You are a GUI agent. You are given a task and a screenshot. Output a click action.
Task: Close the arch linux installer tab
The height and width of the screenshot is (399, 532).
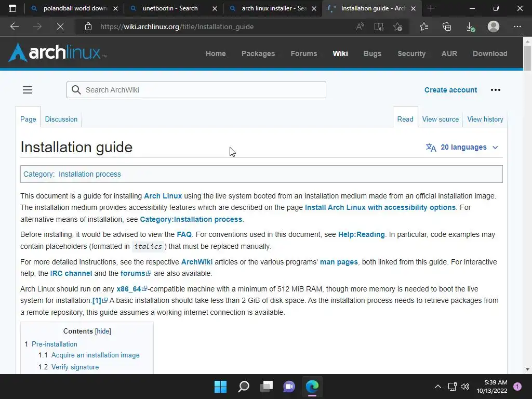point(314,8)
